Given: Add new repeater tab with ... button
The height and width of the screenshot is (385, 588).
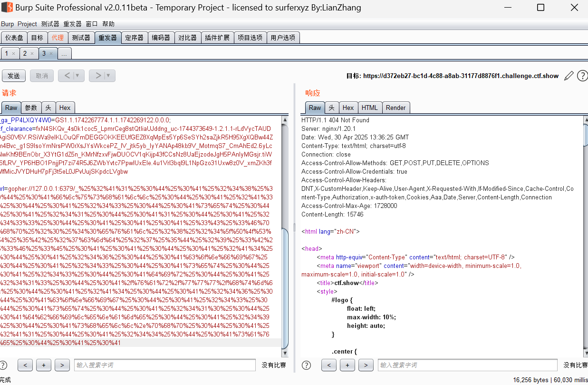Looking at the screenshot, I should pyautogui.click(x=64, y=54).
